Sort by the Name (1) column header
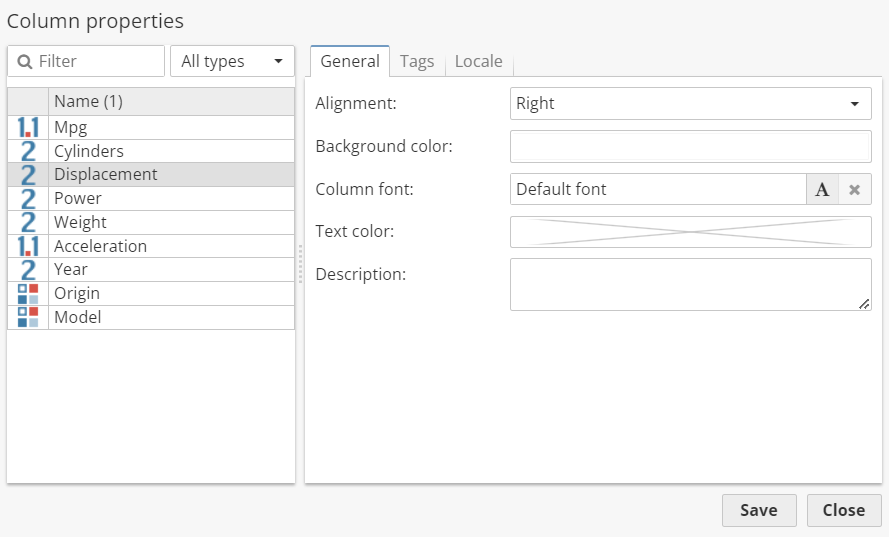This screenshot has width=889, height=537. [x=171, y=102]
